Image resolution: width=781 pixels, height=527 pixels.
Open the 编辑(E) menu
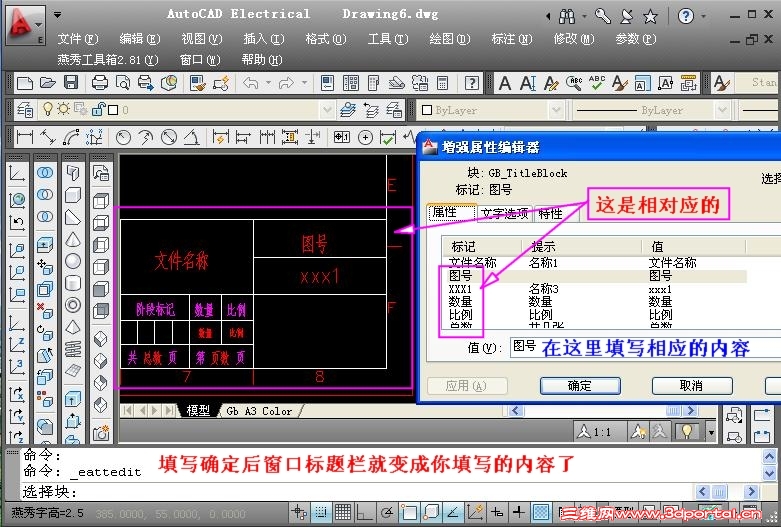(139, 39)
